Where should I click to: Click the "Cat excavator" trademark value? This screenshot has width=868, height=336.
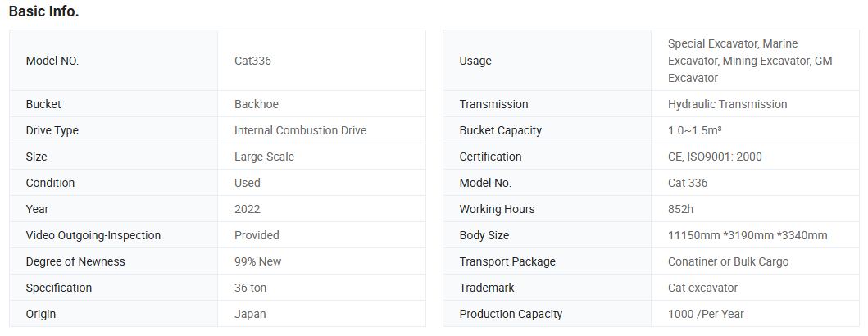click(703, 288)
